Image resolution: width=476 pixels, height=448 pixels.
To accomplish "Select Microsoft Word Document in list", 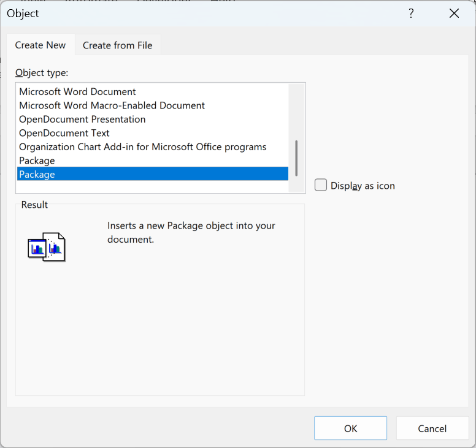I will [x=152, y=91].
